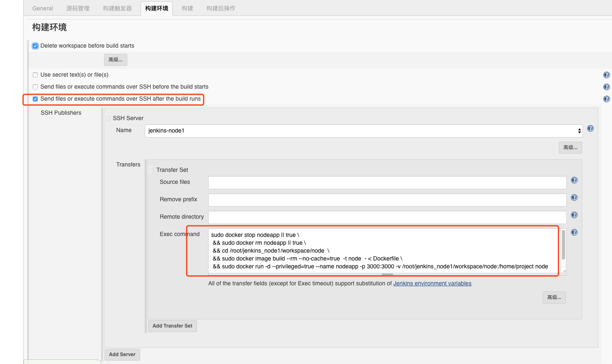
Task: Open help for SSH after the build runs
Action: pyautogui.click(x=606, y=99)
